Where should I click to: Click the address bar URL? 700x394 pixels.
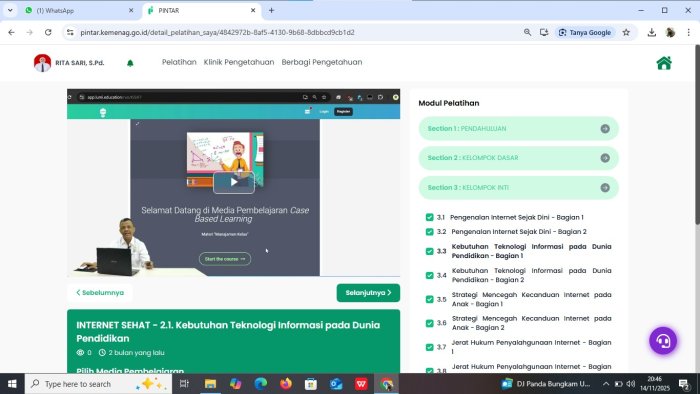coord(217,32)
